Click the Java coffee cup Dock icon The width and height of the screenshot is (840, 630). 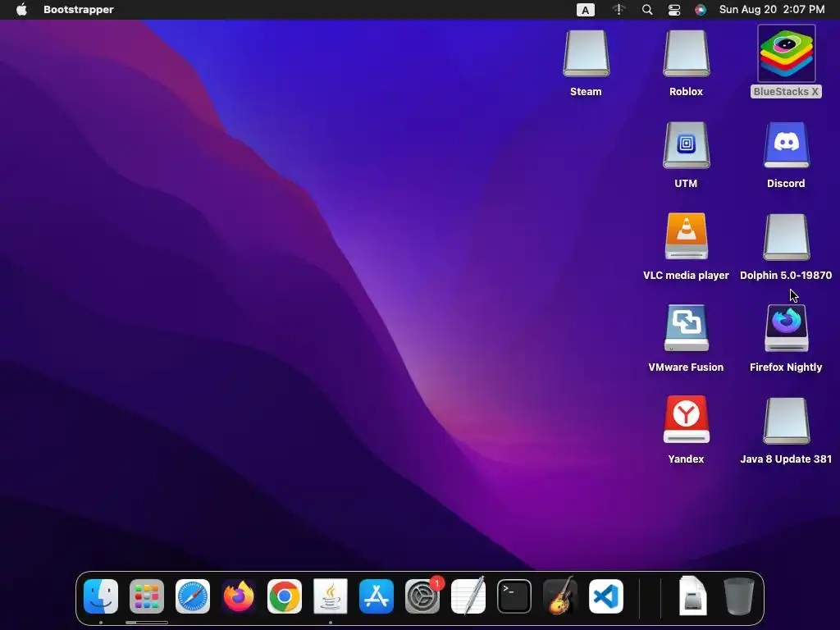(x=331, y=596)
